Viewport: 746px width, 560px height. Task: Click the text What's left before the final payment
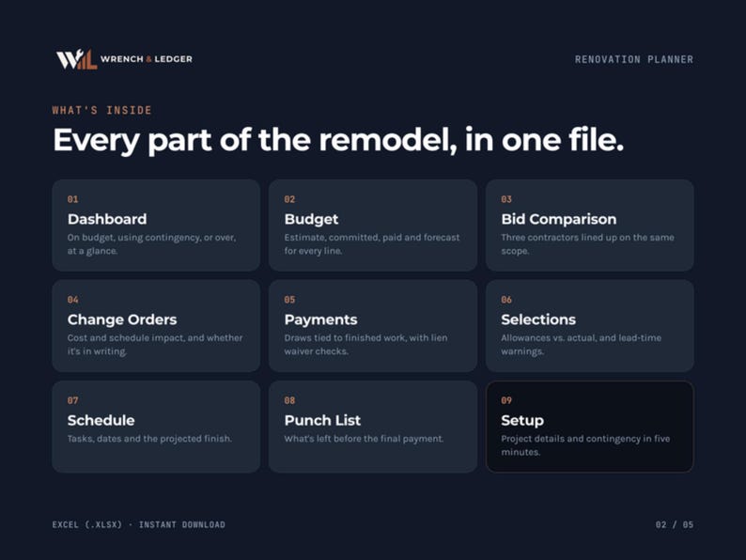coord(364,439)
